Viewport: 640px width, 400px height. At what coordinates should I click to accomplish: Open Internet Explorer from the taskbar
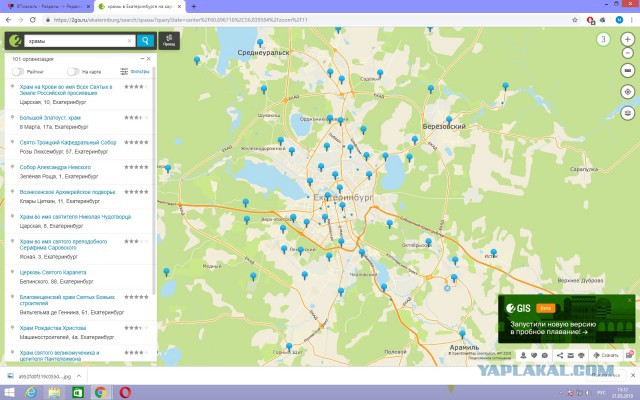(31, 393)
